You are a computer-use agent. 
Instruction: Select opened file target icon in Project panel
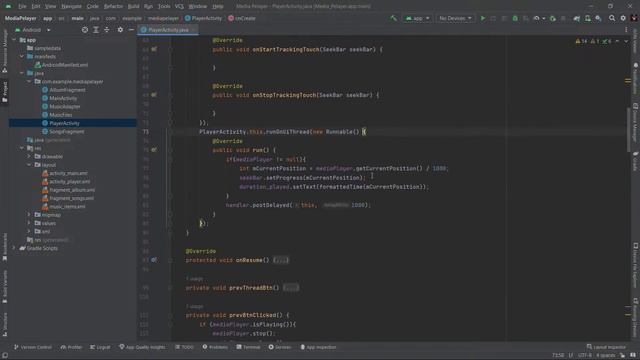(84, 30)
